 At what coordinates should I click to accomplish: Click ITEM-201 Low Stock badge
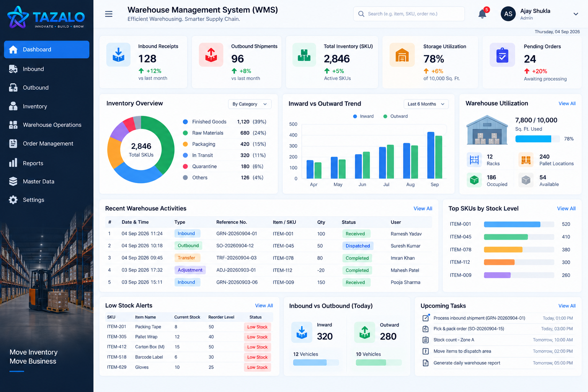pyautogui.click(x=257, y=327)
